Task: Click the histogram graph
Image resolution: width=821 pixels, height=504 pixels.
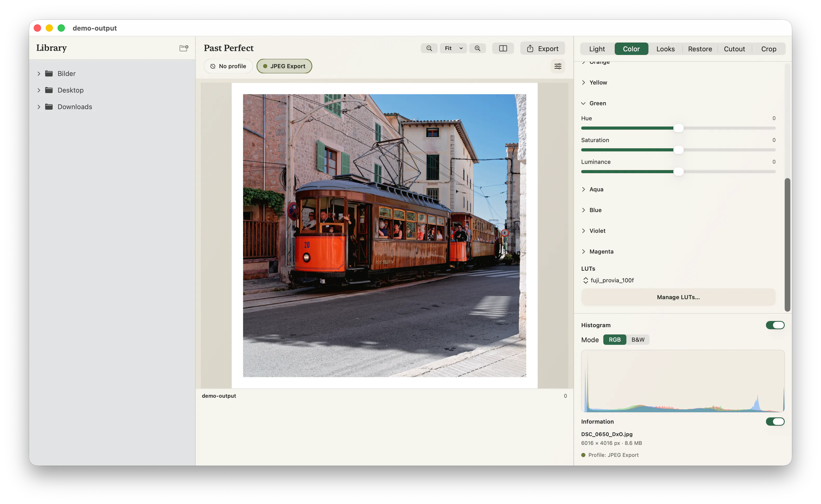Action: 682,381
